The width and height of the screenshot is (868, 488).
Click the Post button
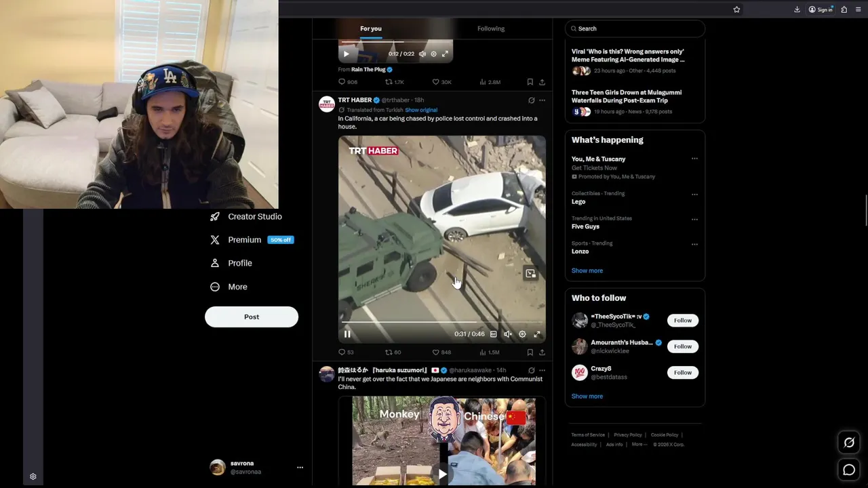pyautogui.click(x=252, y=317)
